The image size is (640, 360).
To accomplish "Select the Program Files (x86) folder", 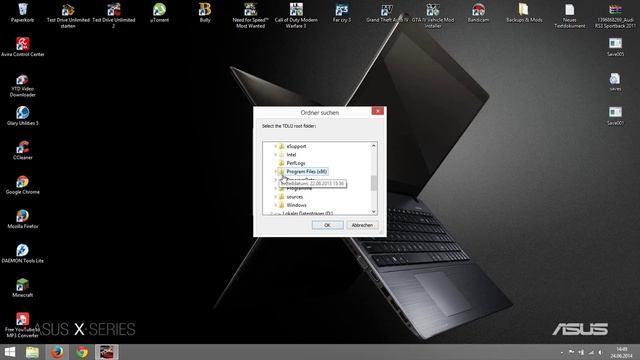I will point(307,171).
